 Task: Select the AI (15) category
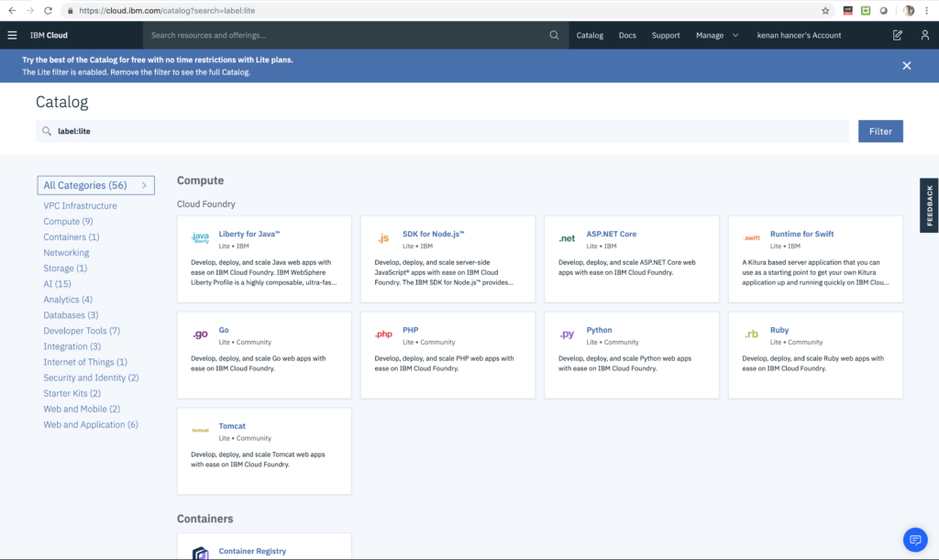pos(57,283)
